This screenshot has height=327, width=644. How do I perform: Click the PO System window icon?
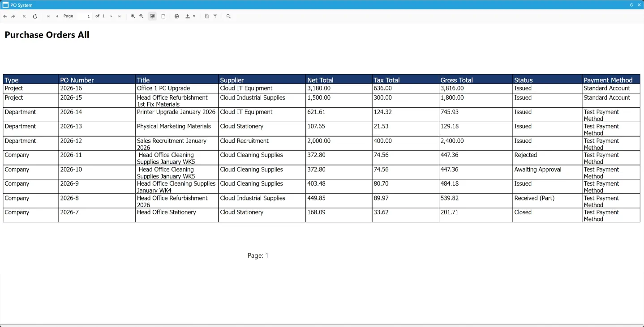5,5
